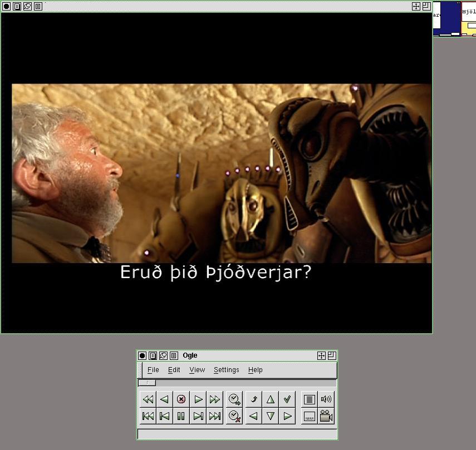The height and width of the screenshot is (450, 476).
Task: Remove bookmark using clock red-X icon
Action: click(x=234, y=416)
